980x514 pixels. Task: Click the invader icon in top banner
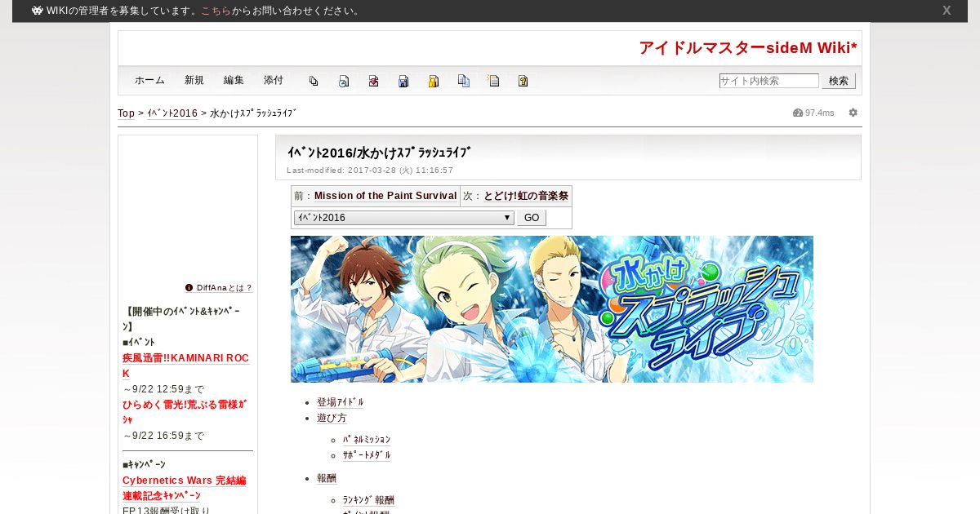(x=37, y=11)
